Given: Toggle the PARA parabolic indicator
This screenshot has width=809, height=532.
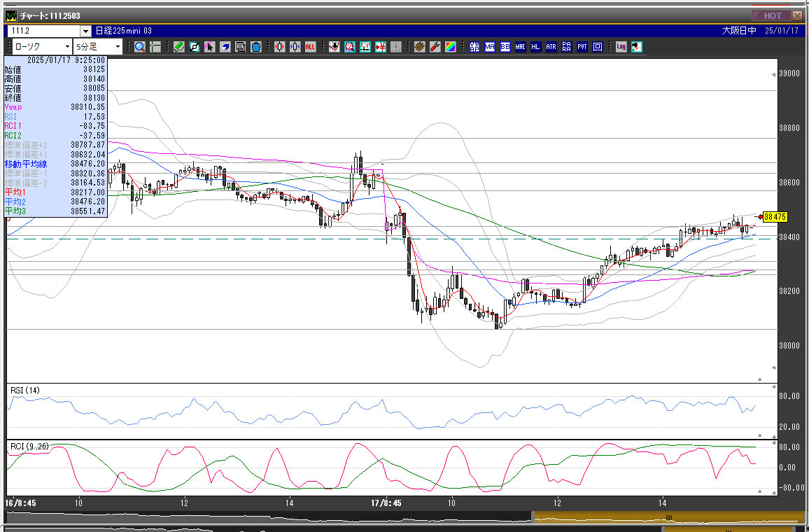Looking at the screenshot, I should pos(566,47).
